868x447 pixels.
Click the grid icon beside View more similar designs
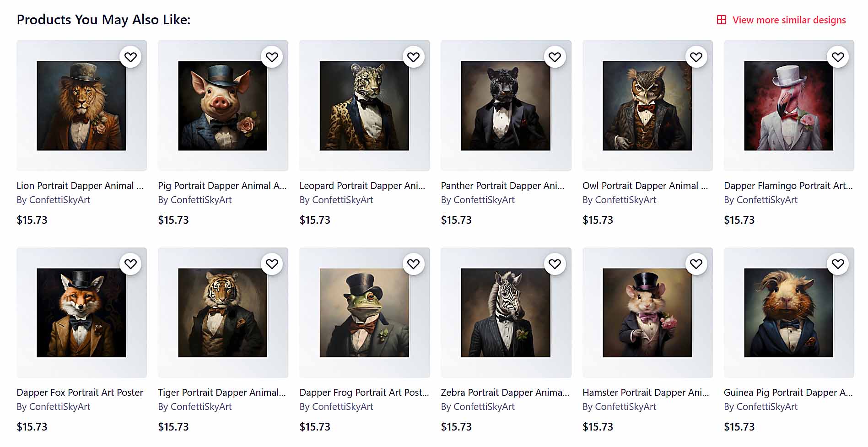[722, 20]
